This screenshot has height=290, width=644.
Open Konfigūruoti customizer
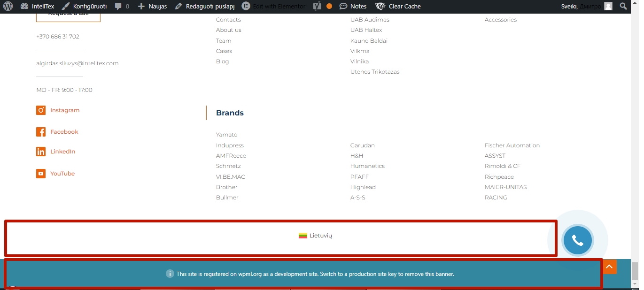85,6
